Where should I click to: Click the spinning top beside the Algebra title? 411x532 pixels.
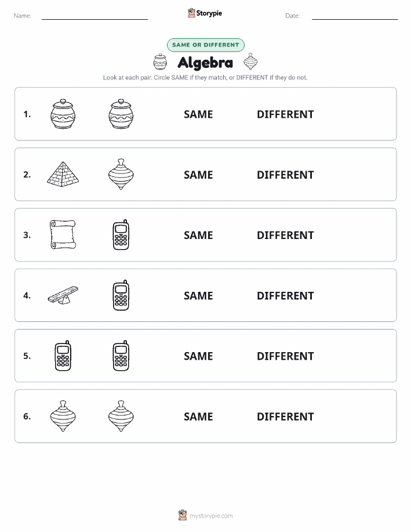click(250, 61)
